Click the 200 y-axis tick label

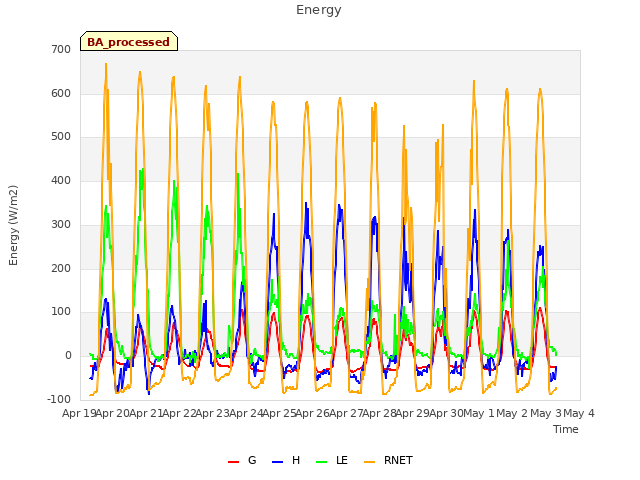[61, 268]
